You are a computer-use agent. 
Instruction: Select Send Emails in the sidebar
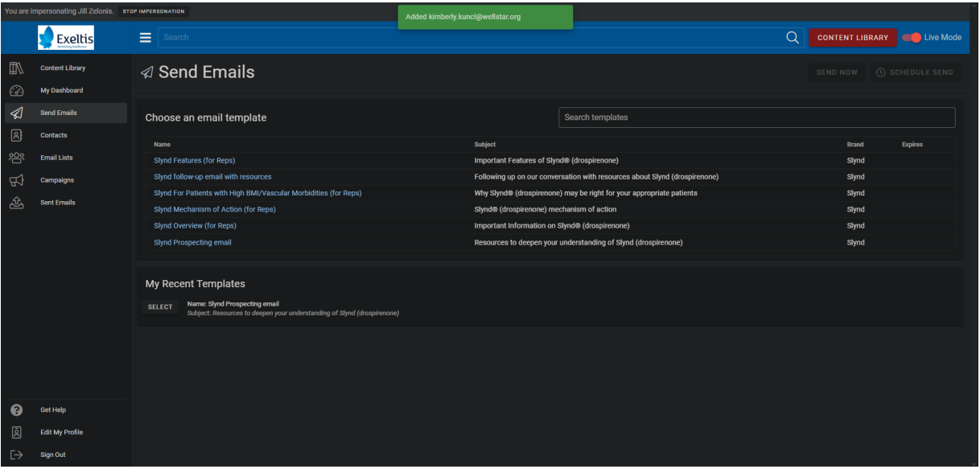pyautogui.click(x=59, y=113)
